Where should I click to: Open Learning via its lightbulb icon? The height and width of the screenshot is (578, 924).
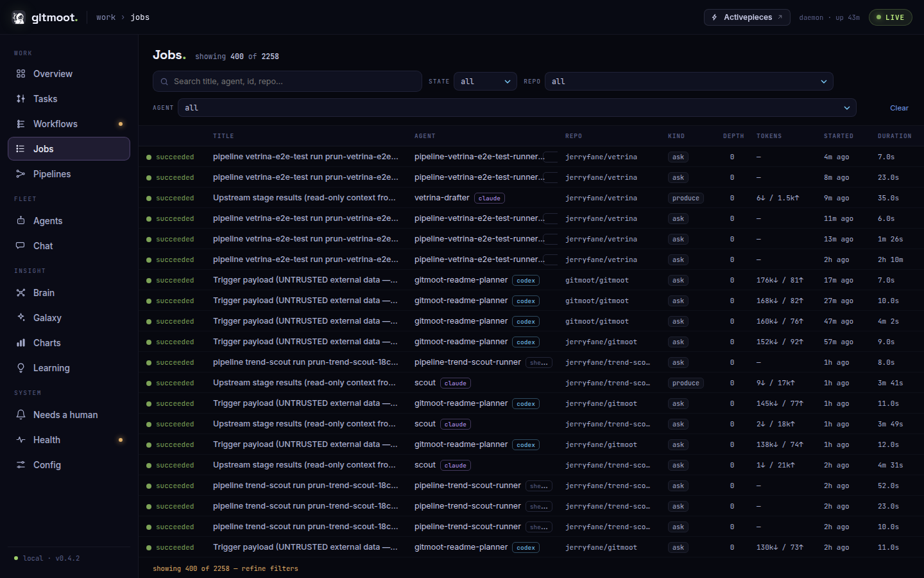(21, 368)
